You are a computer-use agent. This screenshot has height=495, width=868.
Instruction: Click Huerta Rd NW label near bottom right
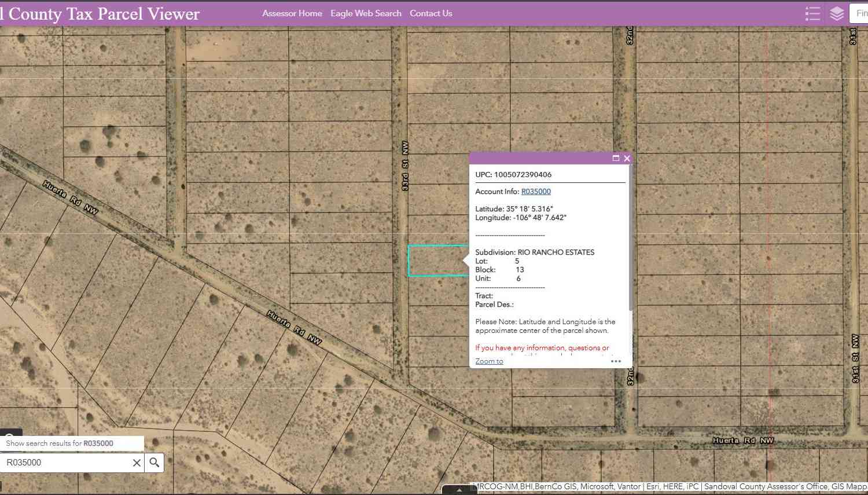[743, 441]
